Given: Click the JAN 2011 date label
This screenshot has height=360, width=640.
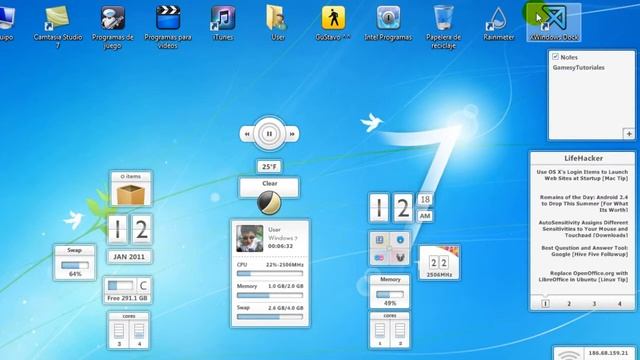Looking at the screenshot, I should pos(129,257).
